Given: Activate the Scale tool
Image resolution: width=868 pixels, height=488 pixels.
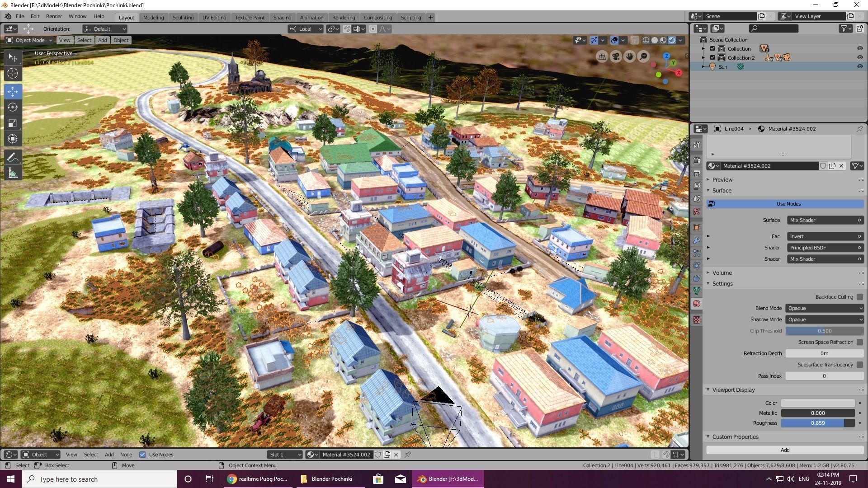Looking at the screenshot, I should 13,123.
